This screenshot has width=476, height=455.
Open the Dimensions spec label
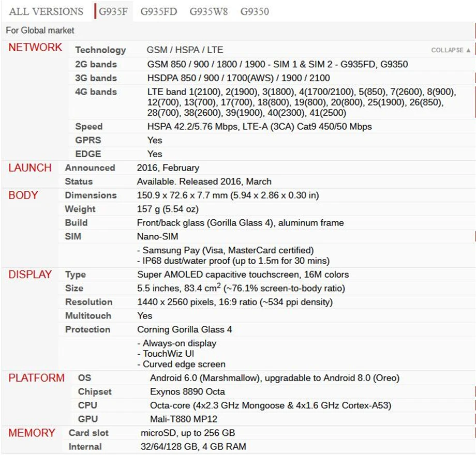[x=91, y=195]
